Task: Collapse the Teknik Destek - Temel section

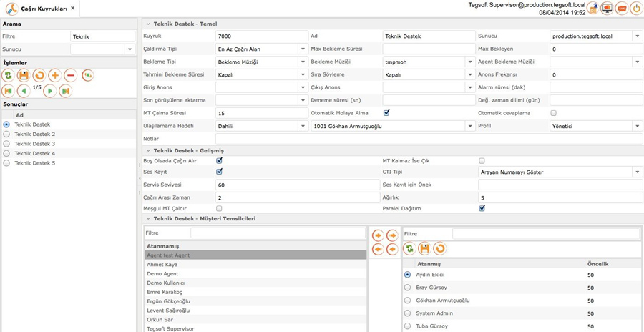Action: [148, 24]
